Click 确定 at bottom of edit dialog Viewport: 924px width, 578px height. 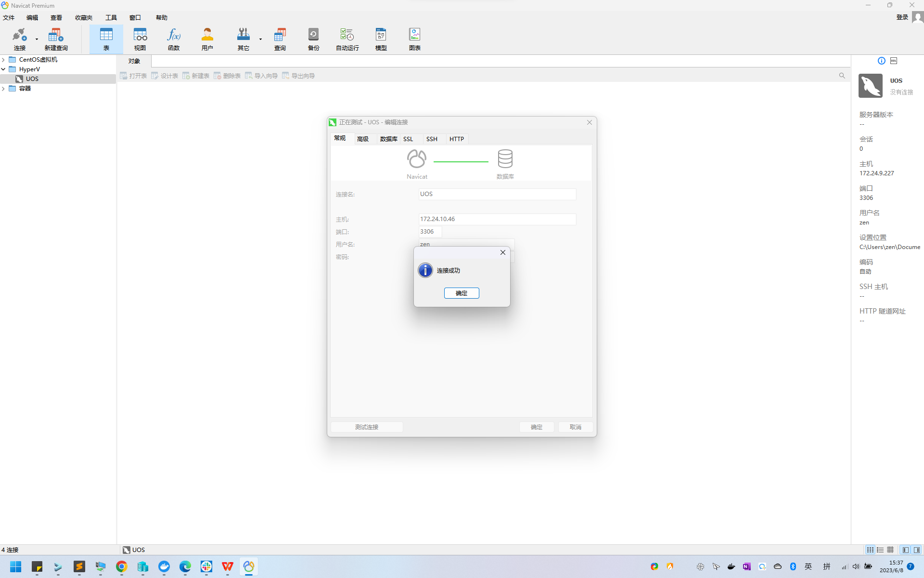(537, 427)
